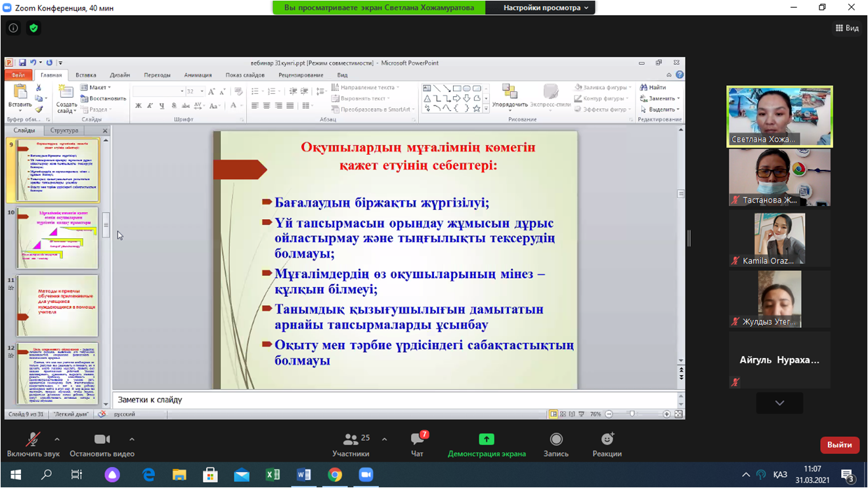Viewport: 868px width, 488px height.
Task: Click the Record meeting icon
Action: coord(555,444)
